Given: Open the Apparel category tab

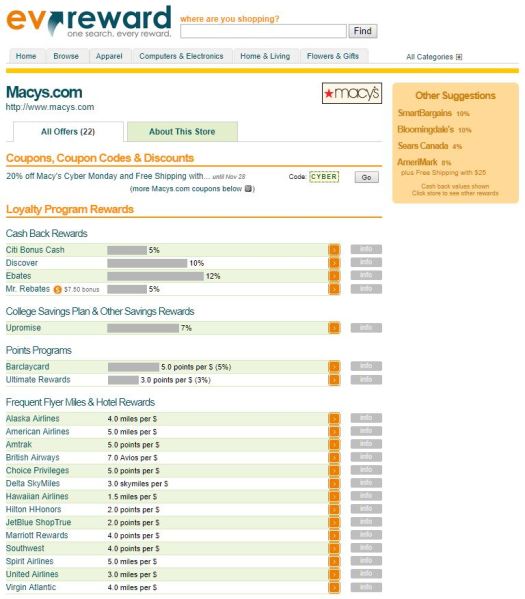Looking at the screenshot, I should coord(109,56).
